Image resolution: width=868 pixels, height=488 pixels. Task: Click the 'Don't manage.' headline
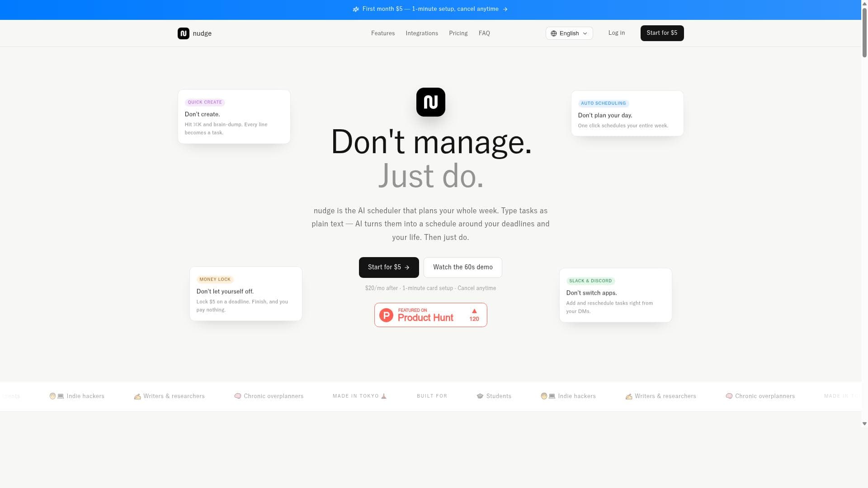pyautogui.click(x=431, y=142)
